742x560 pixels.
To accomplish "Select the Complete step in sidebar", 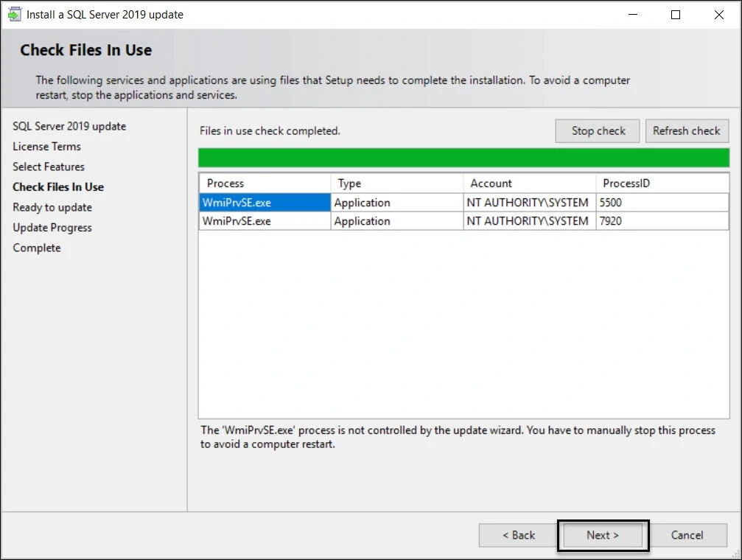I will pos(37,248).
